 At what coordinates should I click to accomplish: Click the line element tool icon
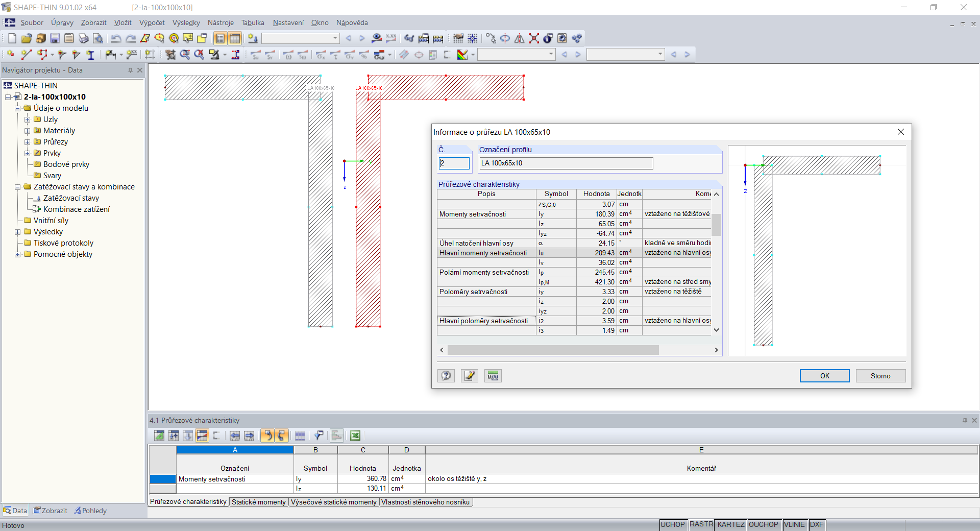pos(27,55)
